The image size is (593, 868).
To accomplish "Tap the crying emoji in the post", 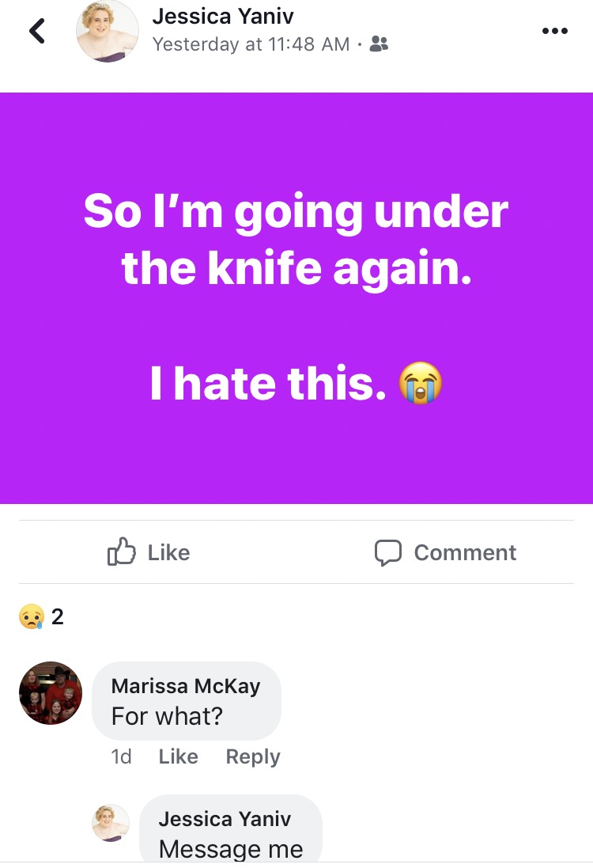I will coord(421,383).
